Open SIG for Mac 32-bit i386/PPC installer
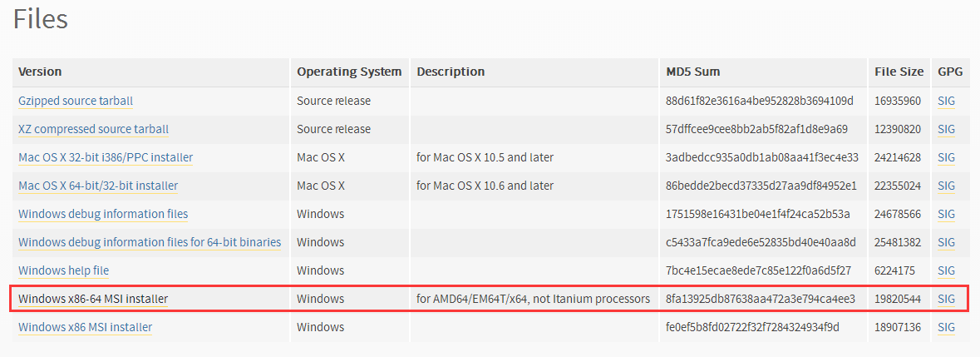Screen dimensions: 980x357 point(946,157)
